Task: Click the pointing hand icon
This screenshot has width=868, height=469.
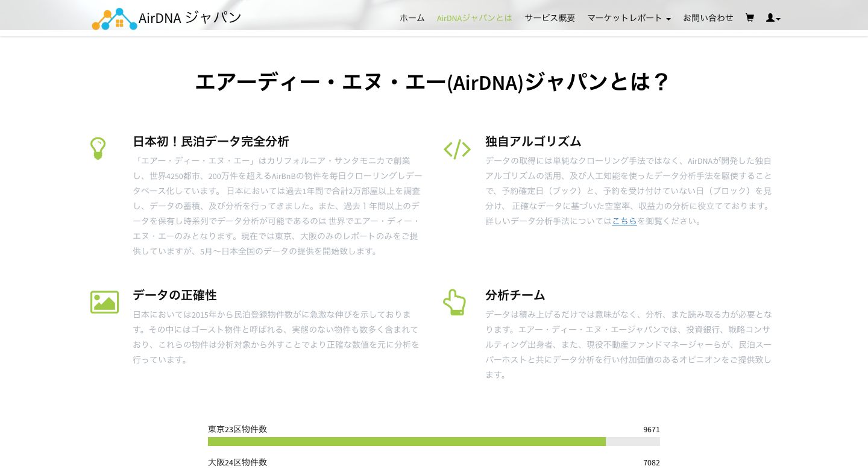Action: pos(454,302)
